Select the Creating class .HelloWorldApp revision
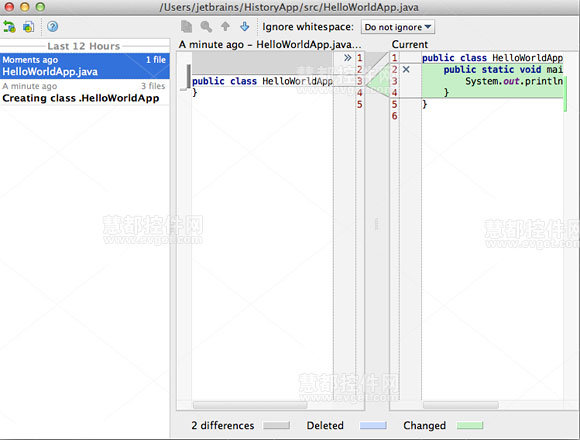 pos(85,92)
